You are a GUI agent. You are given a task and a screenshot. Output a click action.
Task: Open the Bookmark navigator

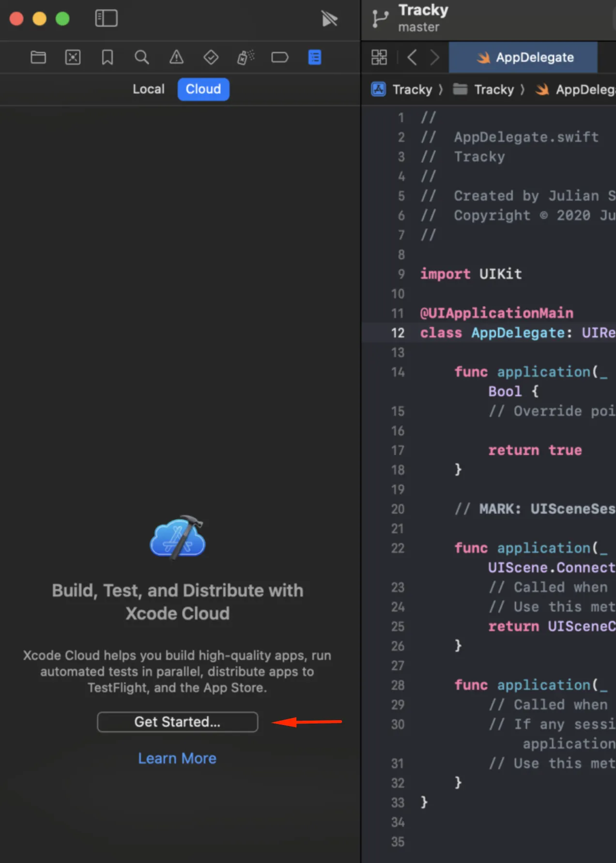click(107, 58)
